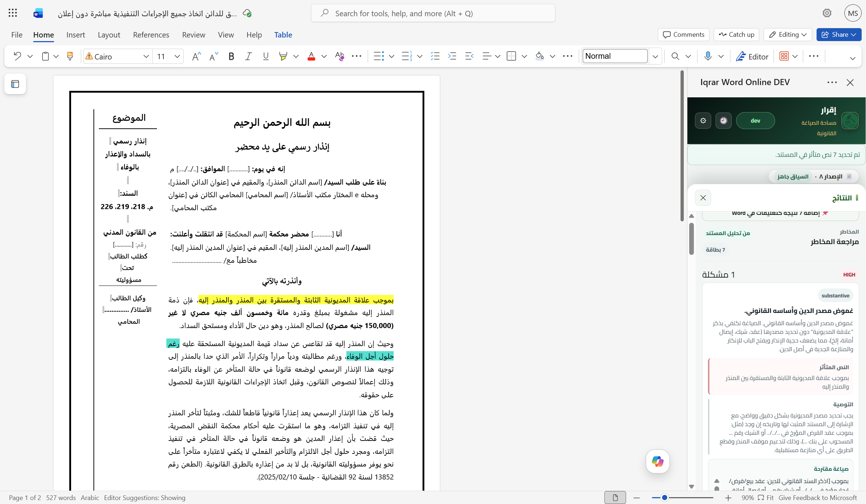Switch to the Table tab
The image size is (866, 504).
(x=283, y=35)
